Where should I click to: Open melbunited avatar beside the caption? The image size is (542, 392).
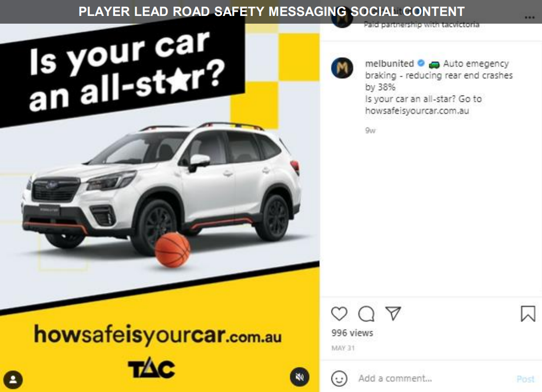point(342,68)
